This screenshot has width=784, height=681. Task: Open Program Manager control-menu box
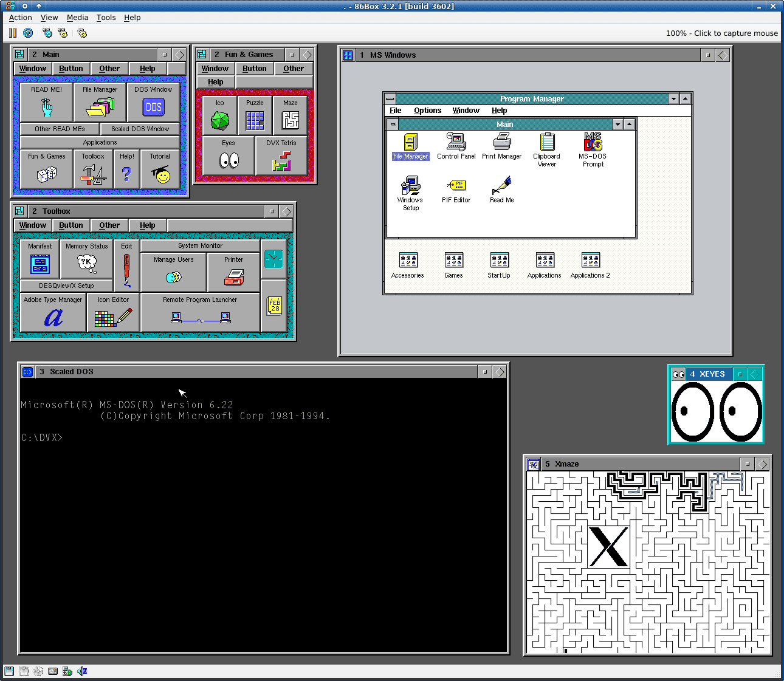click(x=390, y=98)
